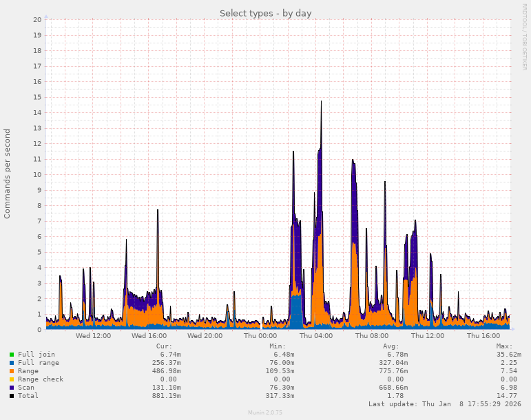
Task: Select the "Avg:" column header
Action: [391, 346]
